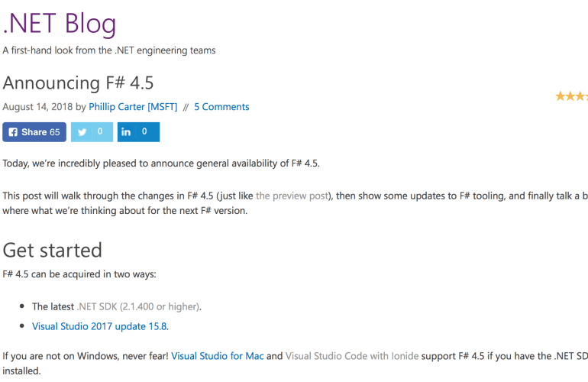Open the Visual Studio for Mac link
Screen dimensions: 588x382
coord(217,356)
